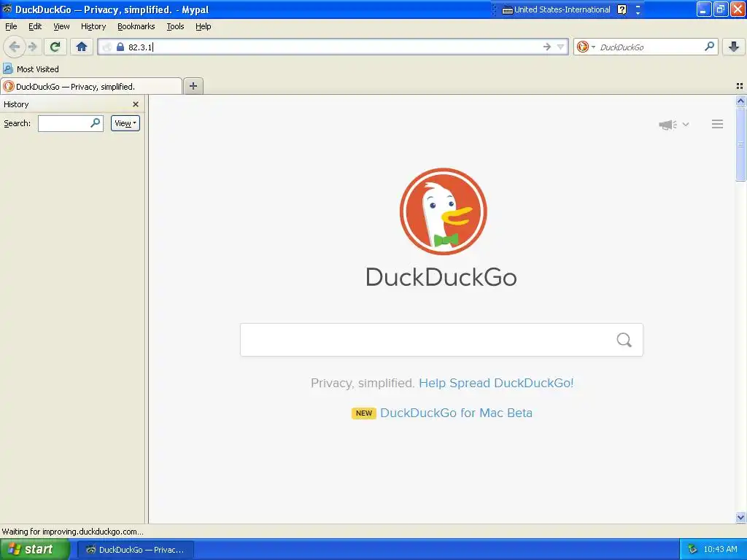
Task: Click the list all tabs icon
Action: pos(740,86)
